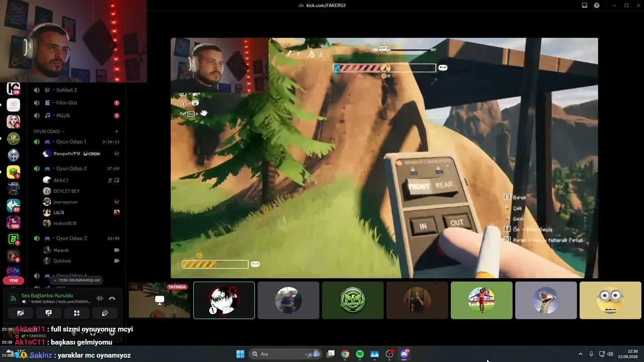Open Spotify from the taskbar
The height and width of the screenshot is (362, 644).
click(360, 354)
